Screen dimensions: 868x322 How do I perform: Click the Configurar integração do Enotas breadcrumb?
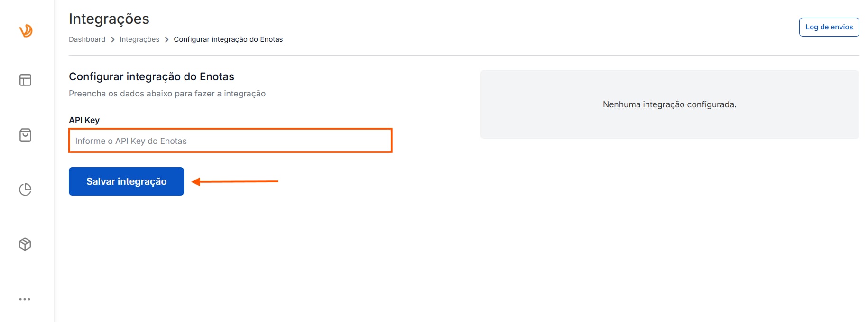(228, 39)
